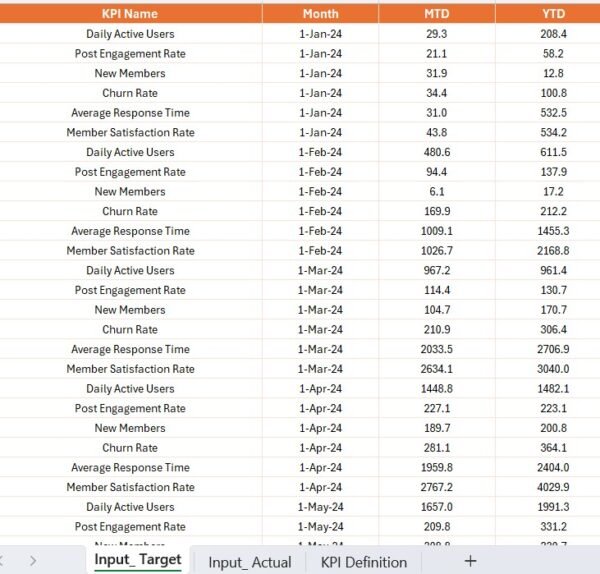Screen dimensions: 600x574
Task: Click YTD value 534.2
Action: 553,132
